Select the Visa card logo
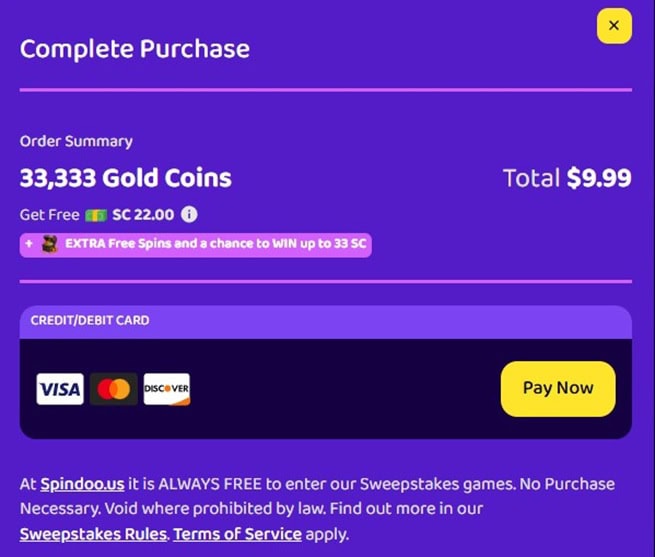The image size is (655, 557). (60, 389)
